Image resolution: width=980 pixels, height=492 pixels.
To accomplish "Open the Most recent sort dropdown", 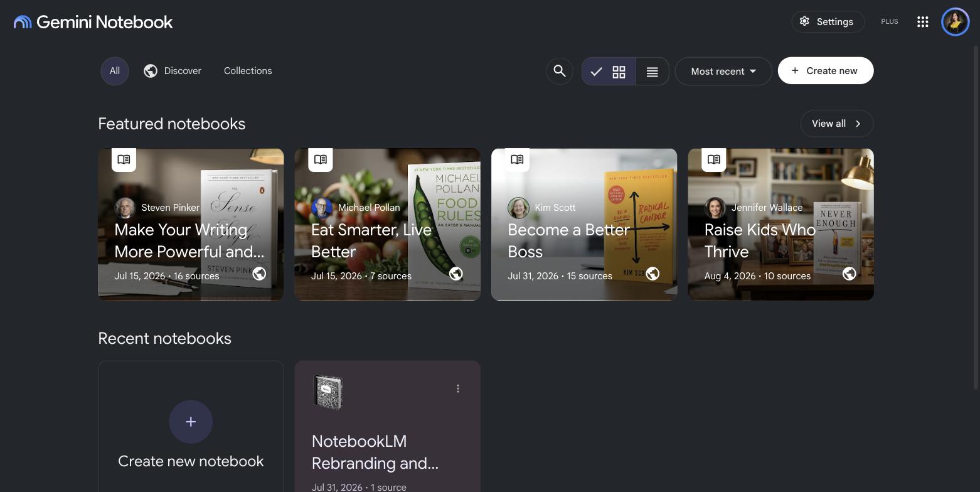I will 723,72.
